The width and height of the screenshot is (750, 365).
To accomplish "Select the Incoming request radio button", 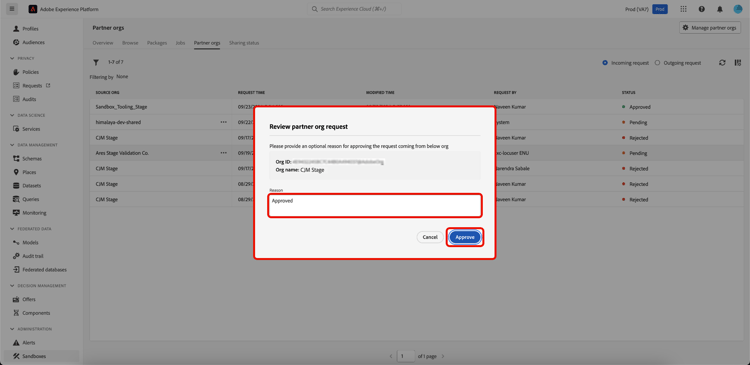I will [605, 63].
